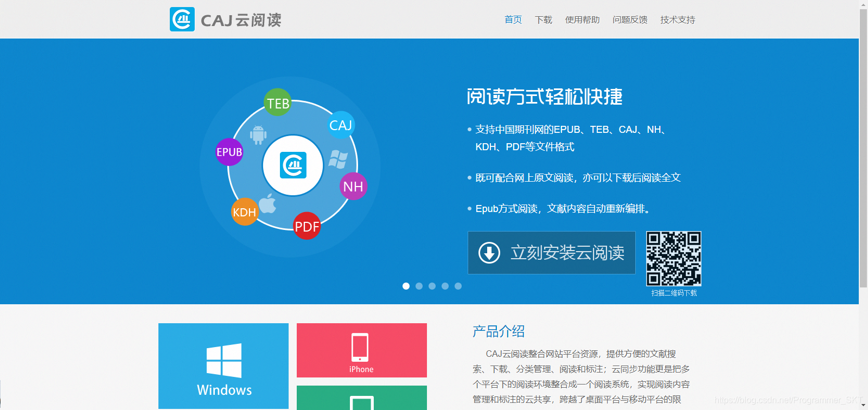
Task: Open the 使用帮助 menu item
Action: pyautogui.click(x=583, y=20)
